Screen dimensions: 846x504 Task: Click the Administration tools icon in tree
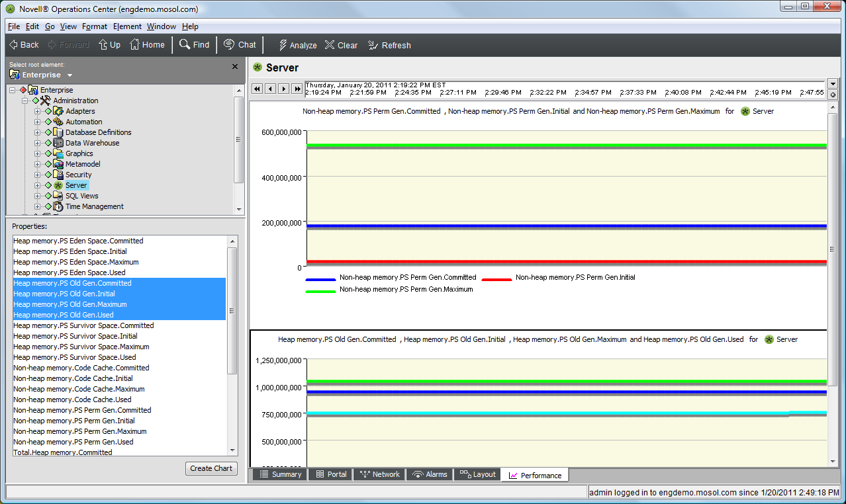(x=46, y=101)
